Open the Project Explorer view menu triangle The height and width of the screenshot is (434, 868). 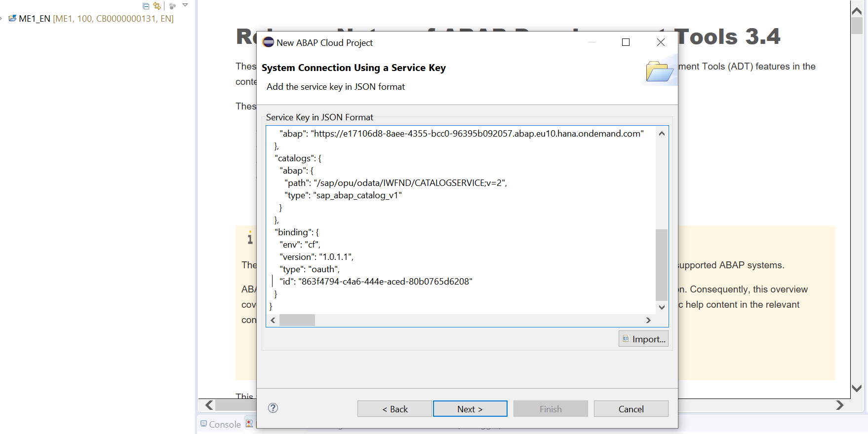(185, 5)
